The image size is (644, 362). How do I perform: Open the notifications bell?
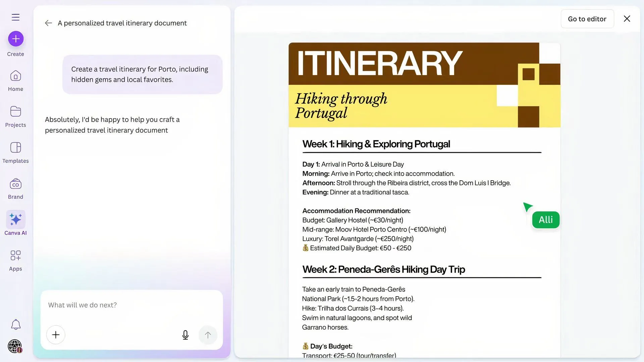pyautogui.click(x=15, y=324)
